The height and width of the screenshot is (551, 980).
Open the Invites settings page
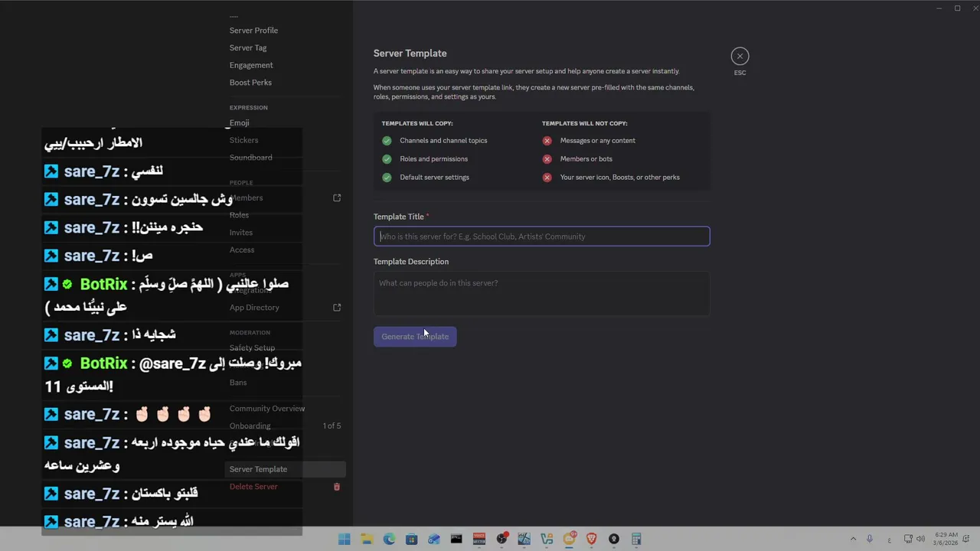click(x=241, y=233)
